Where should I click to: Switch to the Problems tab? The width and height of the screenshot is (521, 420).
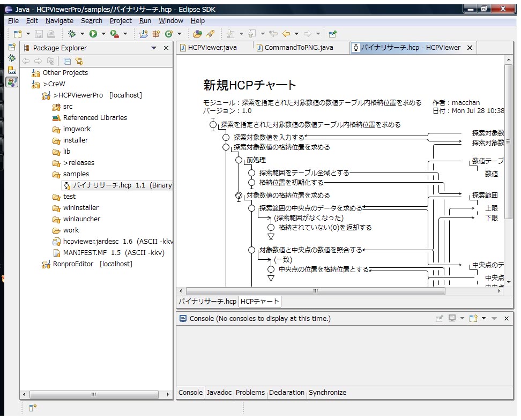coord(250,393)
